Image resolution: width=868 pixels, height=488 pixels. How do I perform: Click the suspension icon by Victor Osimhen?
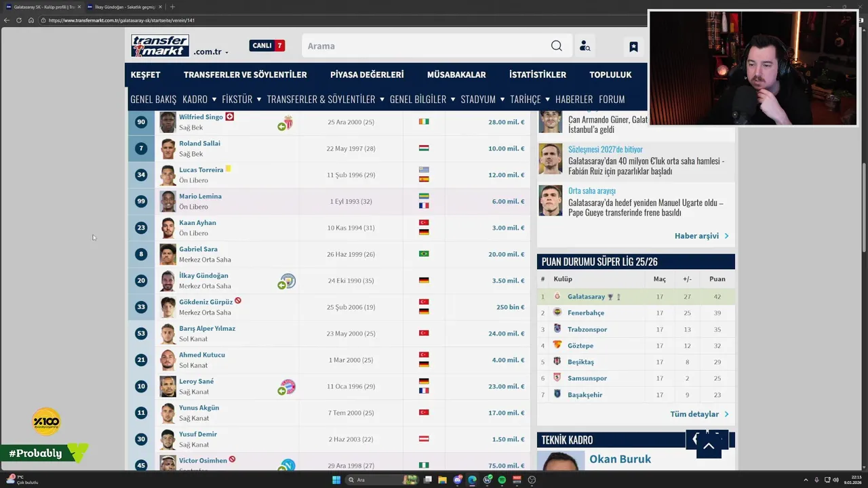(x=232, y=460)
